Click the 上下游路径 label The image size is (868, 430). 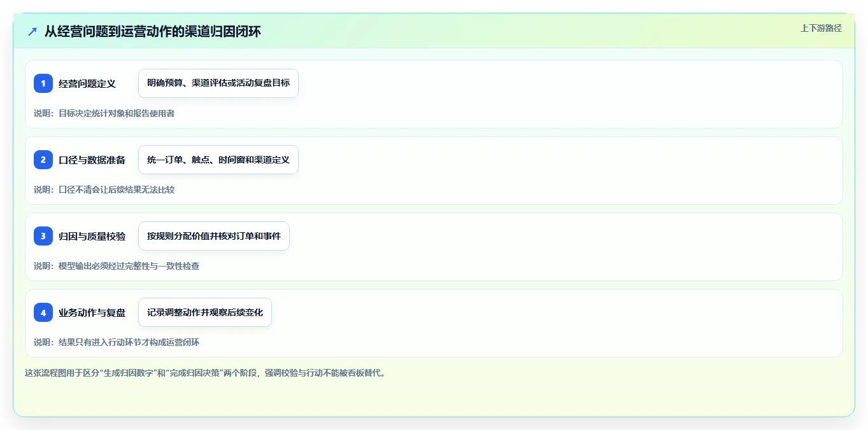click(x=821, y=28)
